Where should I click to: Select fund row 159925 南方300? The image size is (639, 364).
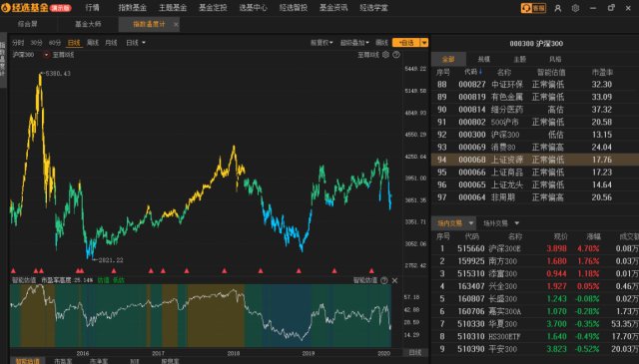(535, 261)
